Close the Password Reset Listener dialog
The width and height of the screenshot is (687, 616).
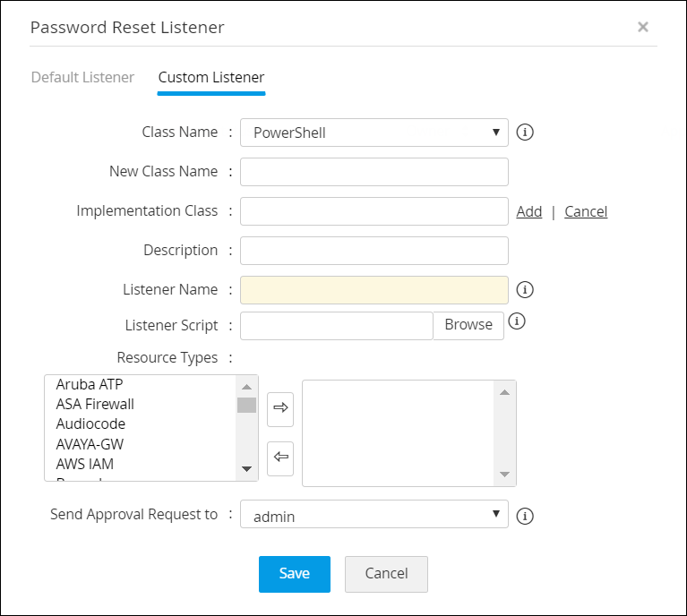click(642, 27)
